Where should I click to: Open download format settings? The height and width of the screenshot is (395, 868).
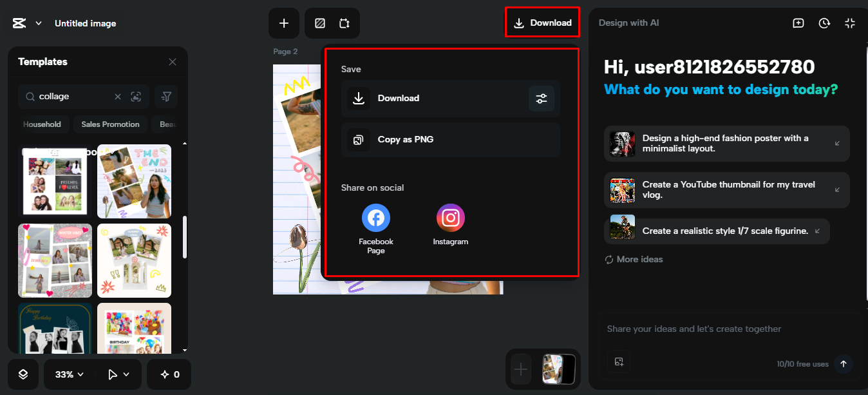[541, 98]
